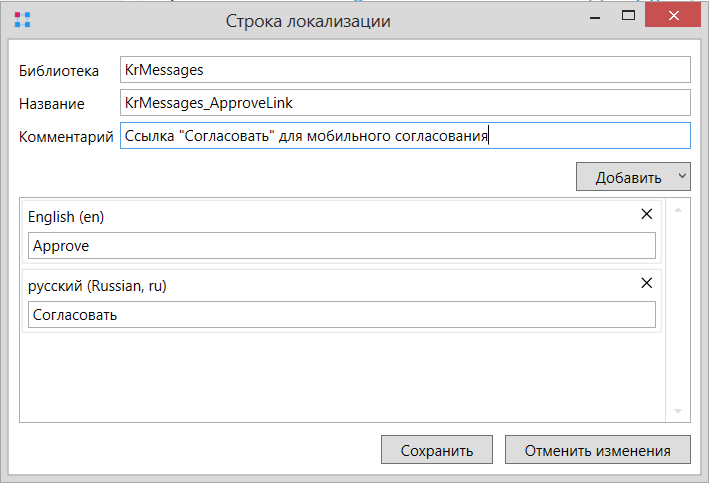Open the application icon menu in title bar
709x483 pixels.
(x=22, y=20)
